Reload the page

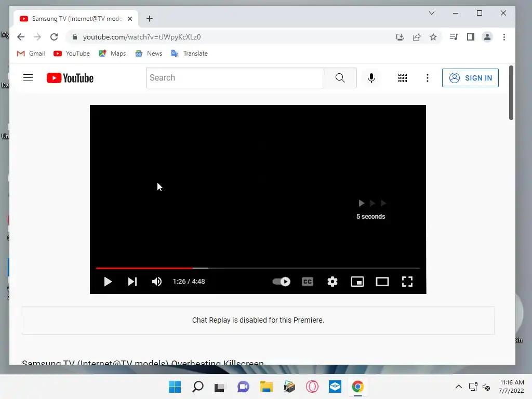tap(54, 37)
